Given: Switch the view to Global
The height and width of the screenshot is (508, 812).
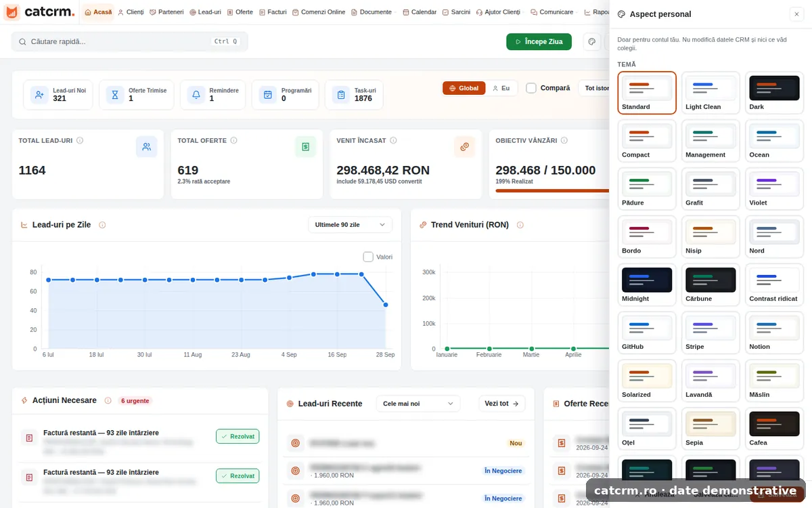Looking at the screenshot, I should (x=464, y=88).
